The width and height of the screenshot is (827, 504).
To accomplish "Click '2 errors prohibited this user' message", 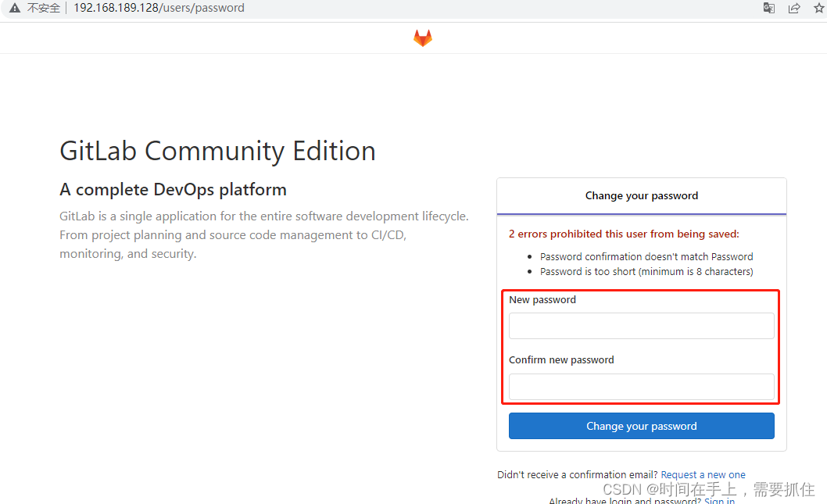I will [624, 234].
